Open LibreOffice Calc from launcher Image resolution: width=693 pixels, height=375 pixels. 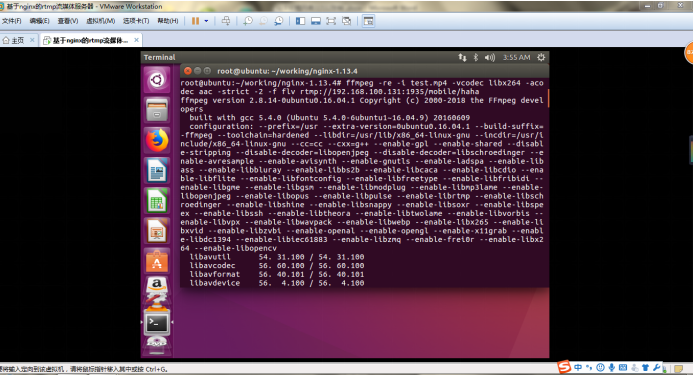pos(157,201)
